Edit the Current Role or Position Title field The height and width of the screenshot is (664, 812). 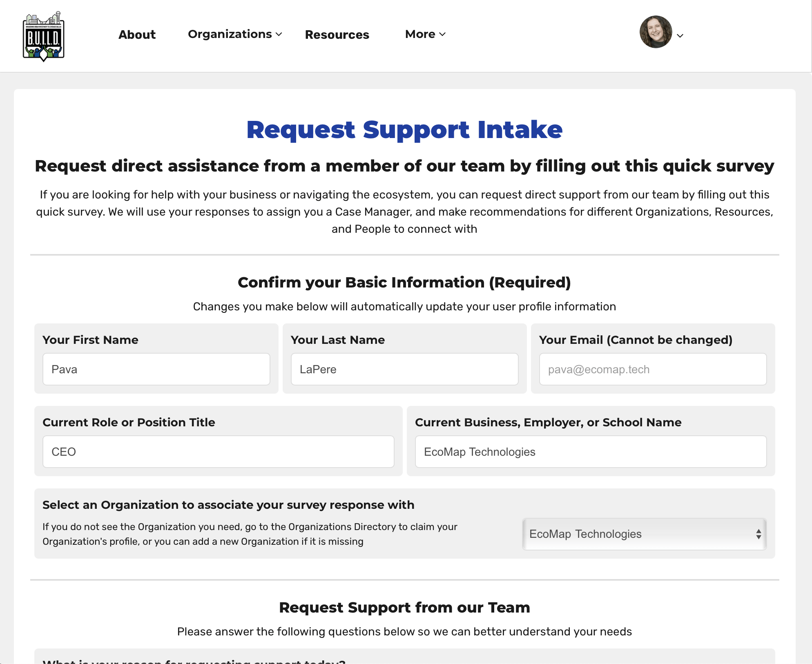(219, 452)
